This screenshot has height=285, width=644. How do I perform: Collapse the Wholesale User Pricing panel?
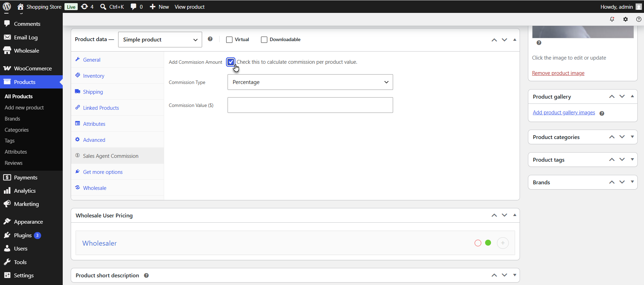pyautogui.click(x=515, y=215)
